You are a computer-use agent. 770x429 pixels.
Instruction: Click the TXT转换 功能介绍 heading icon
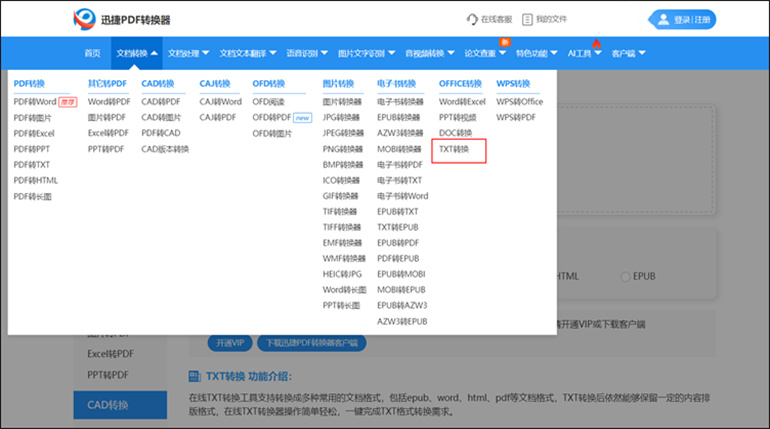pos(194,376)
